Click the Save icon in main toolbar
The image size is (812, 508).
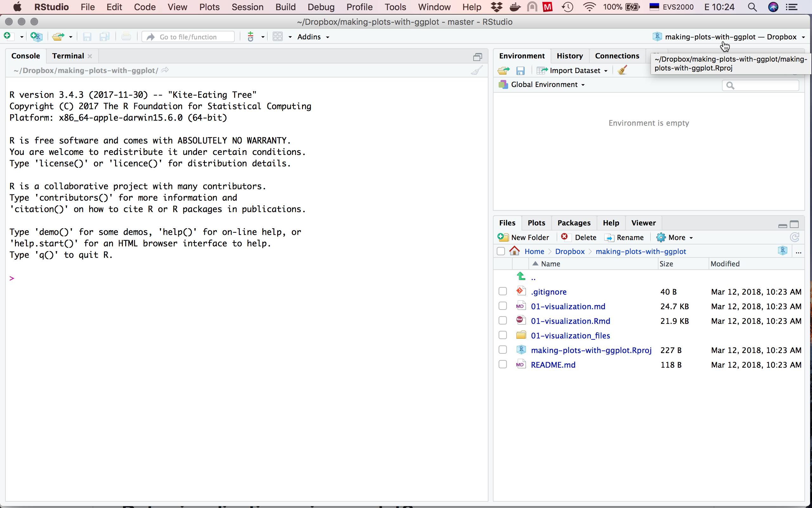[x=87, y=37]
